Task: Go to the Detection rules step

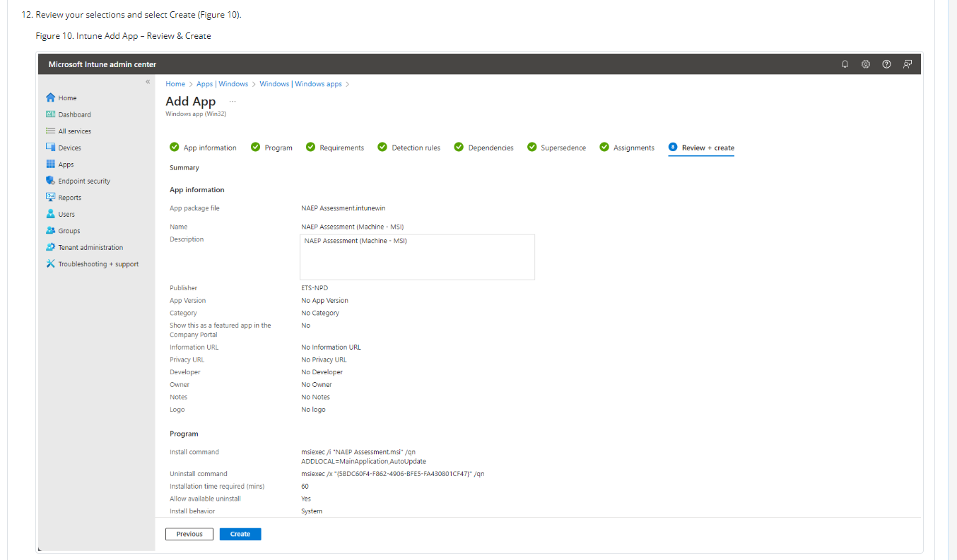Action: click(x=409, y=148)
